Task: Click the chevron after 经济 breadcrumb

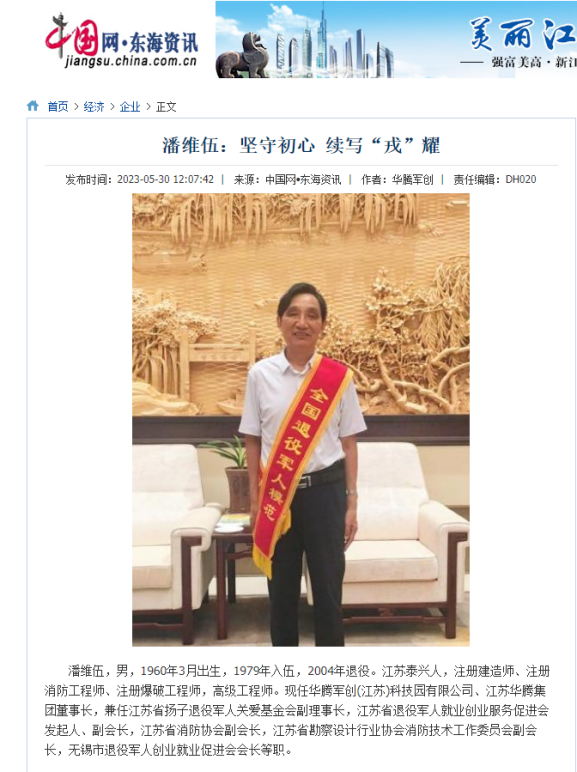Action: pyautogui.click(x=112, y=106)
